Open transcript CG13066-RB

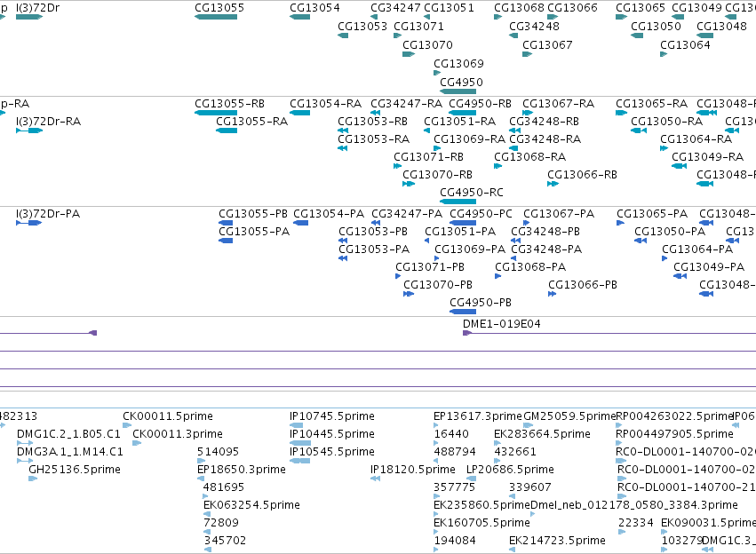point(553,184)
